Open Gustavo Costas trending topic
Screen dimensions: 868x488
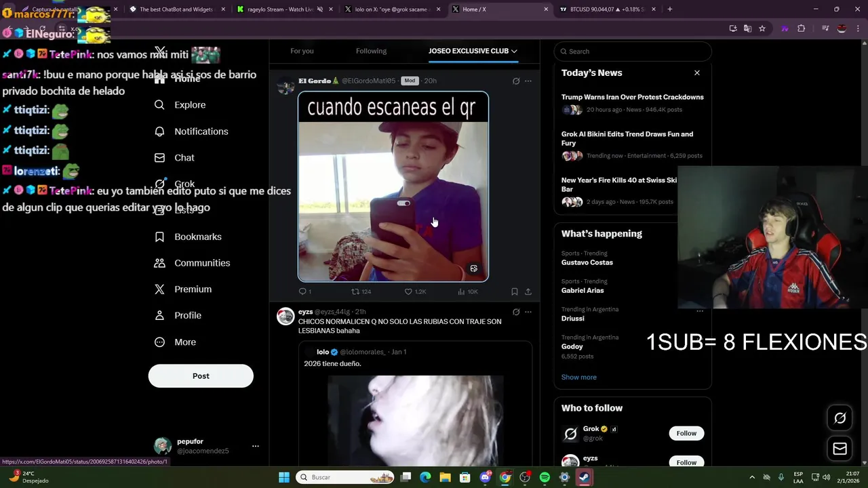pos(587,262)
